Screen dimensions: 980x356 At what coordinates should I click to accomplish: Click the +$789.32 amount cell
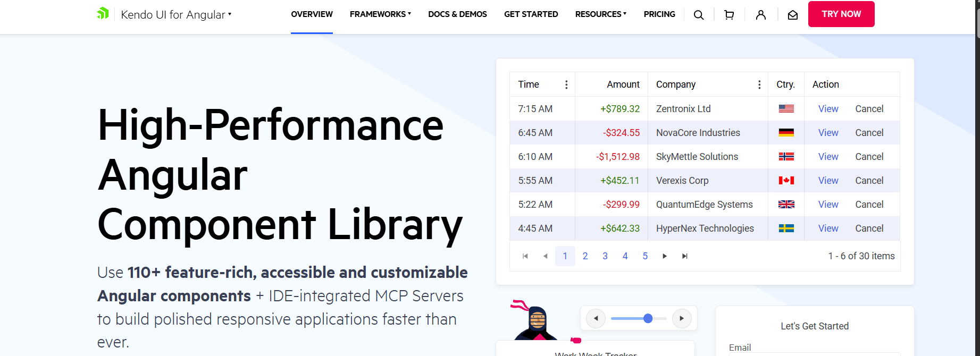(612, 109)
